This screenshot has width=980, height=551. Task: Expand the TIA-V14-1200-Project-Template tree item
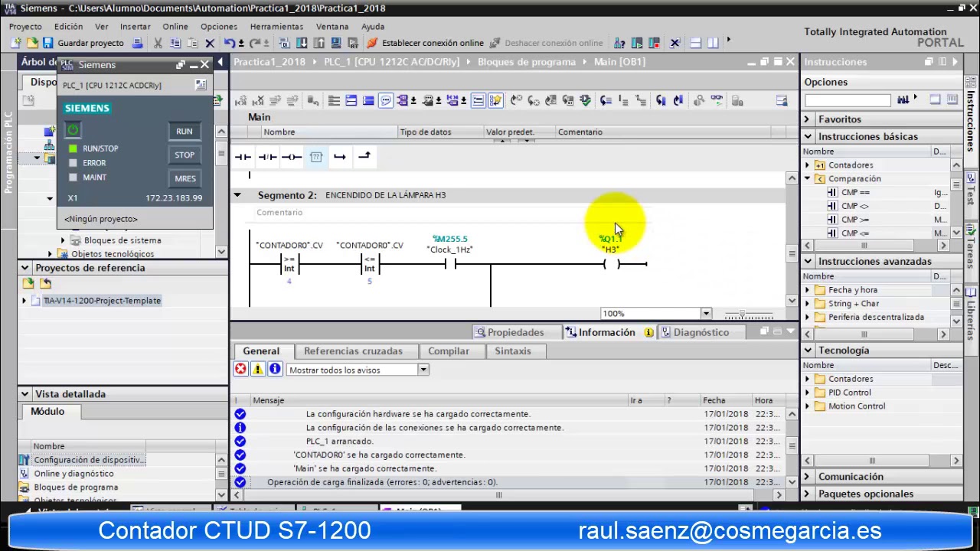pyautogui.click(x=24, y=301)
